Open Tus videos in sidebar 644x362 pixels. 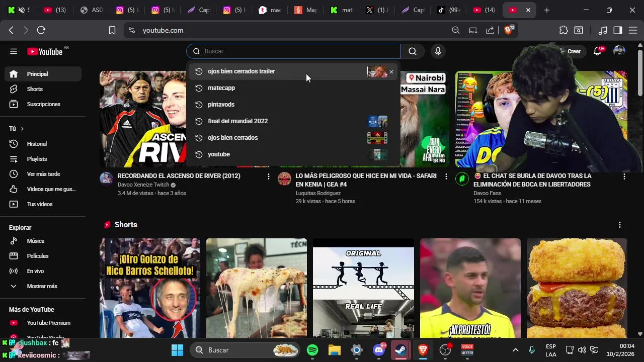point(43,204)
